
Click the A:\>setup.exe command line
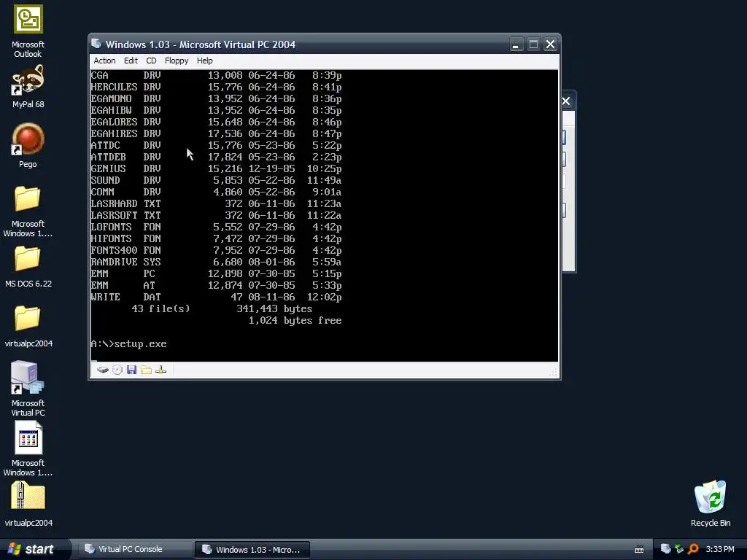(x=128, y=344)
